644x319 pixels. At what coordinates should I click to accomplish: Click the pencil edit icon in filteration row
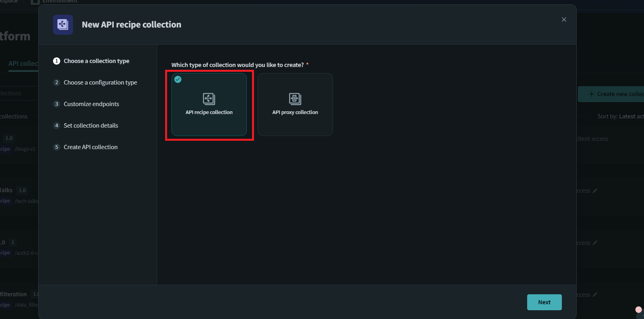tap(595, 295)
